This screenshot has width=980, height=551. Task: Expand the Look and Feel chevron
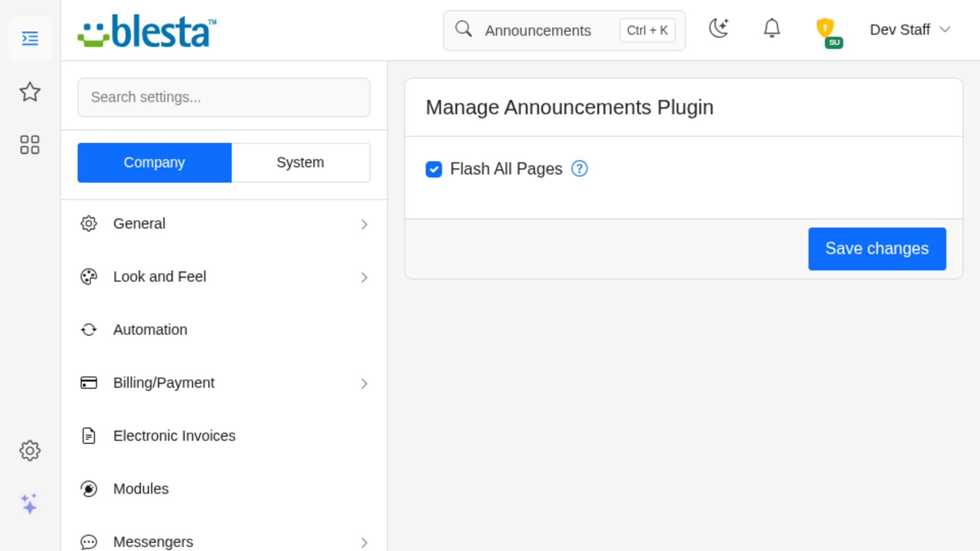pos(364,278)
